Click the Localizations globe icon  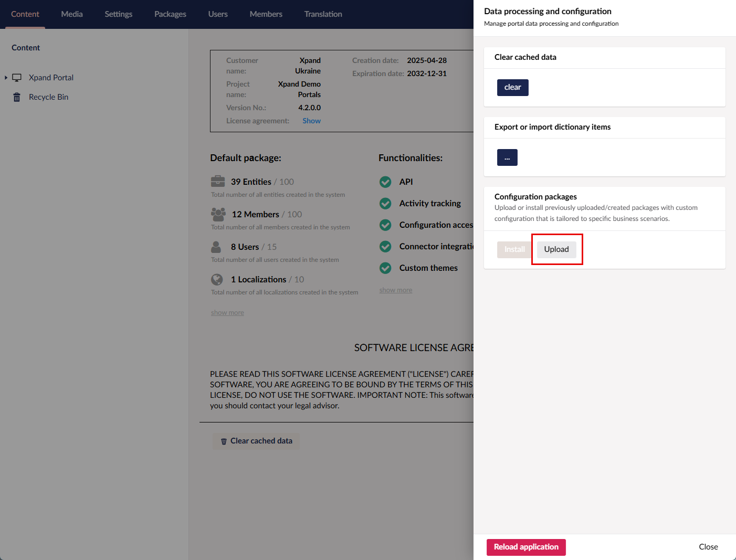coord(217,279)
